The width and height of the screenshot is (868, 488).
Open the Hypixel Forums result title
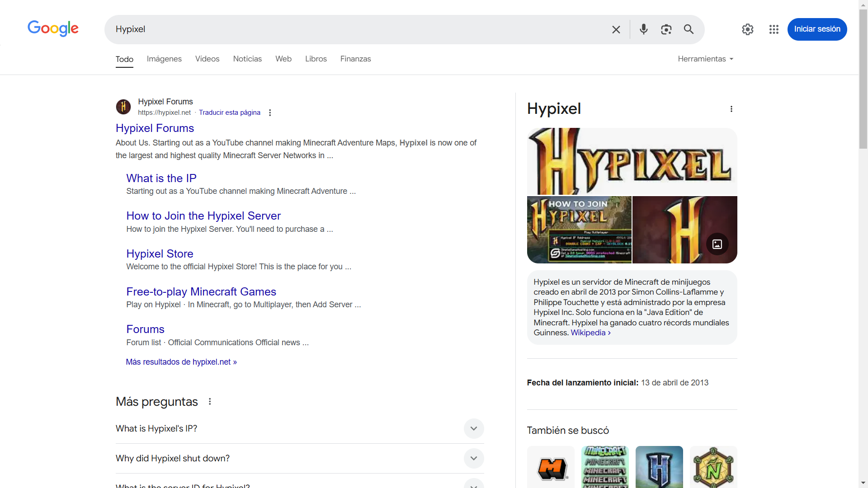click(155, 128)
